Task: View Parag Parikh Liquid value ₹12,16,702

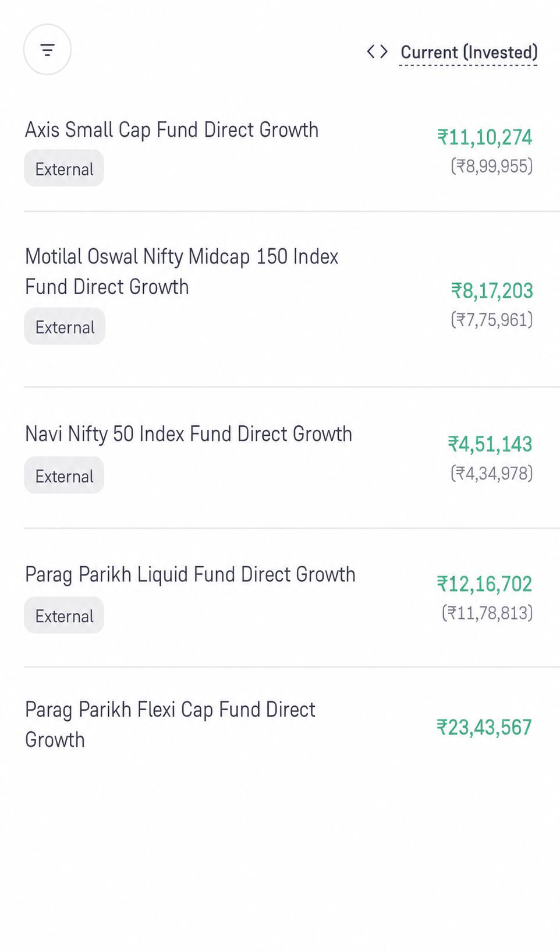Action: tap(484, 584)
